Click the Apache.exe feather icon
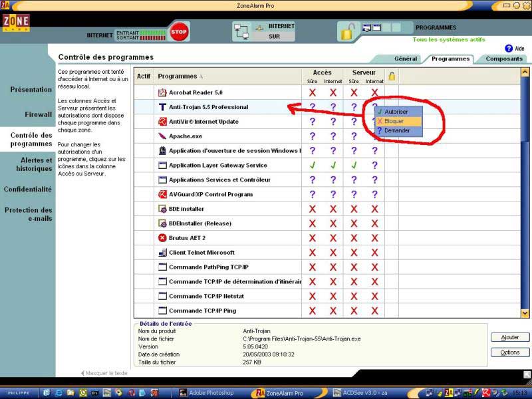This screenshot has width=532, height=399. tap(162, 136)
